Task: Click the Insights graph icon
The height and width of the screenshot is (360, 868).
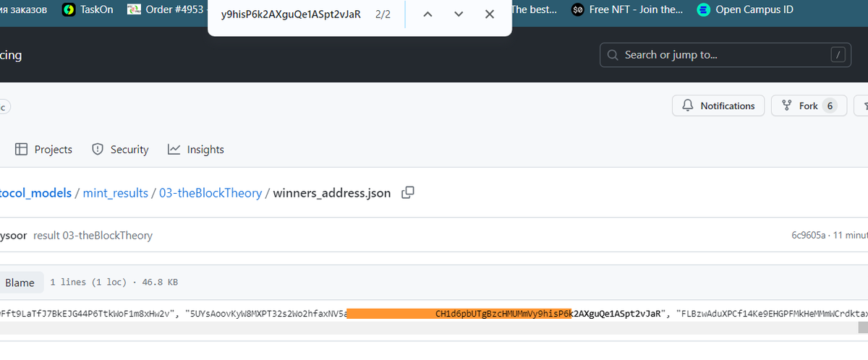Action: (x=174, y=149)
